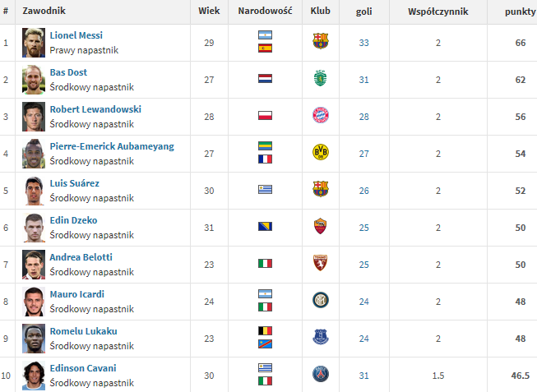Sort by the Wiek column header
The image size is (537, 392).
[209, 11]
